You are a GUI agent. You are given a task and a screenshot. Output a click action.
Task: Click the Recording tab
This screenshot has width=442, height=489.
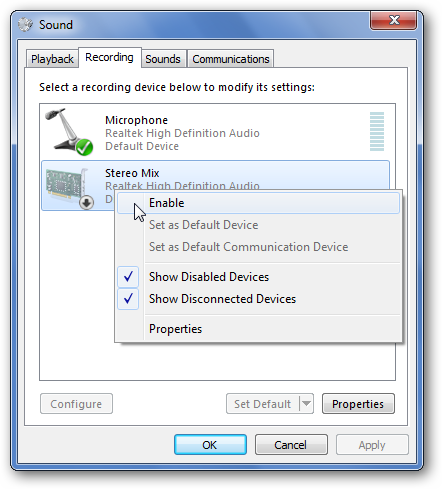coord(109,57)
